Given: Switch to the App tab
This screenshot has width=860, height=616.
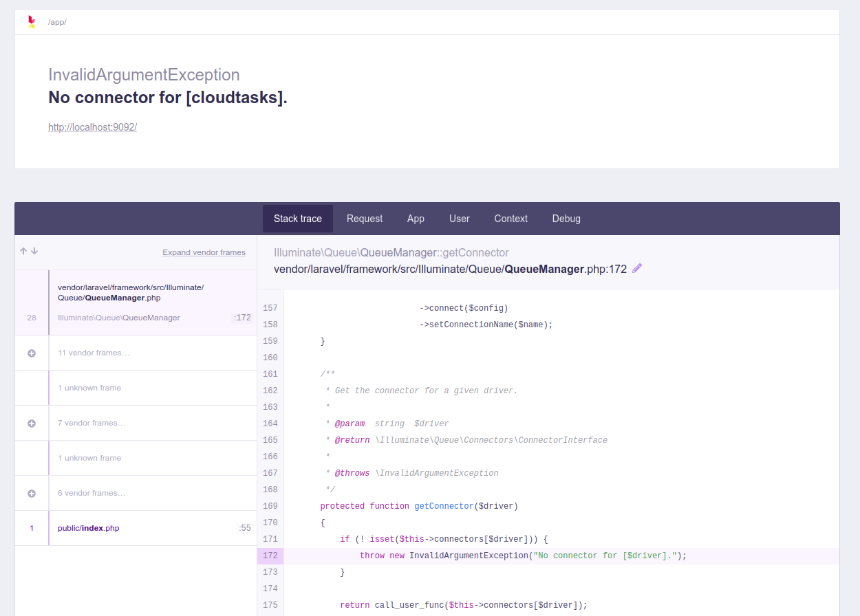Looking at the screenshot, I should point(416,218).
